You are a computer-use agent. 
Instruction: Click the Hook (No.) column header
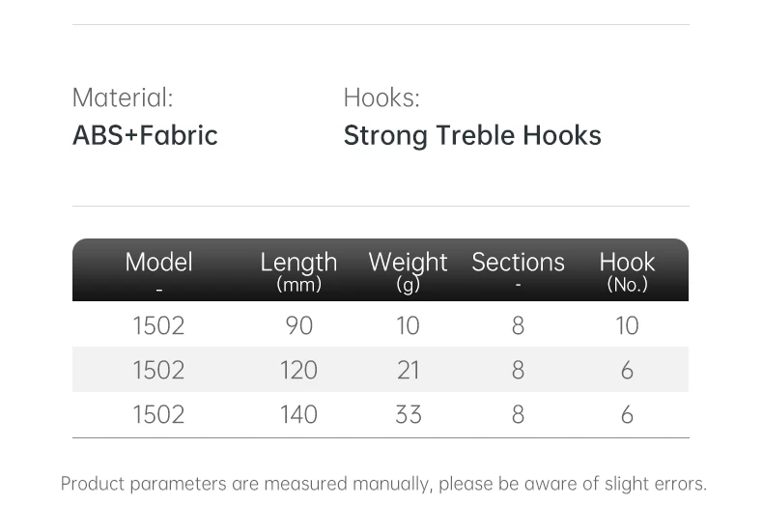(x=627, y=269)
